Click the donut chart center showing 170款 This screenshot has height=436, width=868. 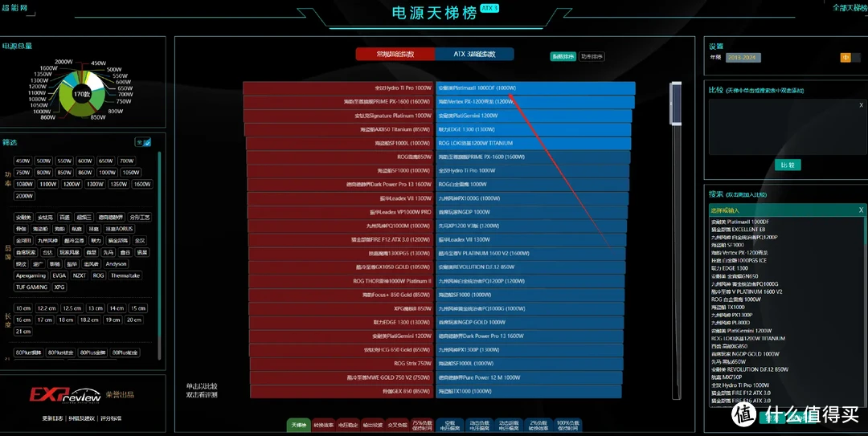[x=82, y=95]
